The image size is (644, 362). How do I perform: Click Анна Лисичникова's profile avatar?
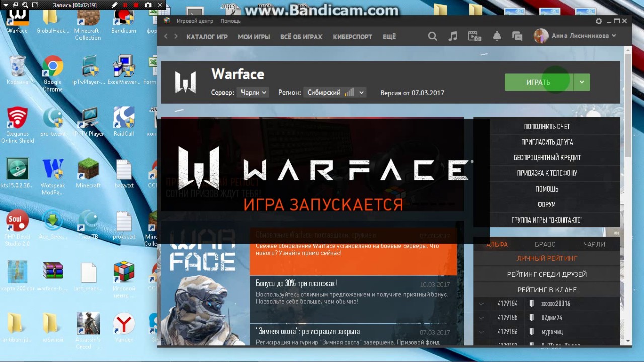pyautogui.click(x=541, y=36)
